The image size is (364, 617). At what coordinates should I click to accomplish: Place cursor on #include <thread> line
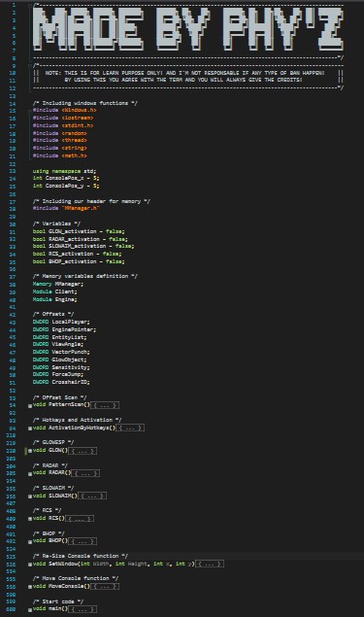coord(60,141)
